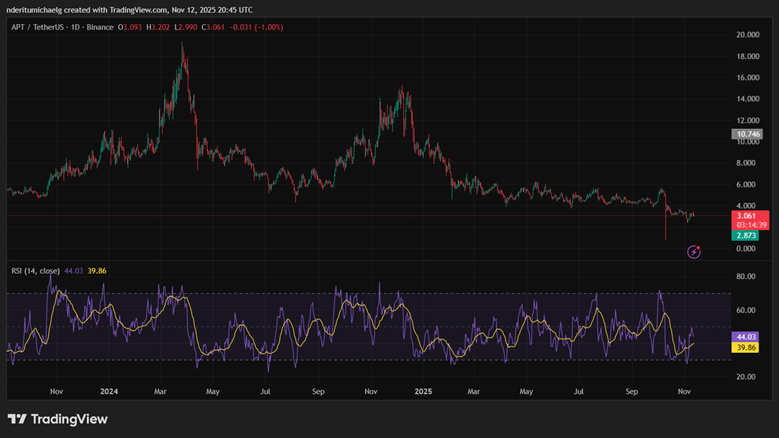This screenshot has height=438, width=779.
Task: Click the 03:14:39 candle countdown timer
Action: pos(750,224)
